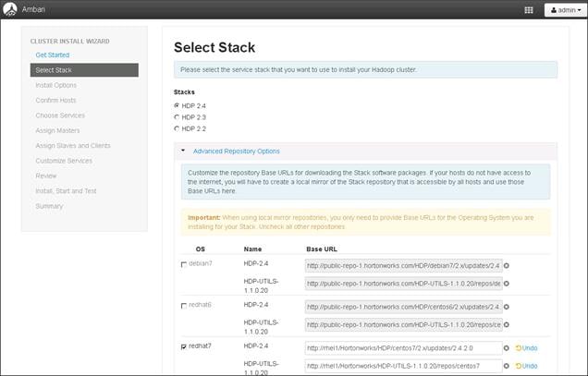
Task: Open the Assign Slaves and Clients step
Action: [x=73, y=145]
